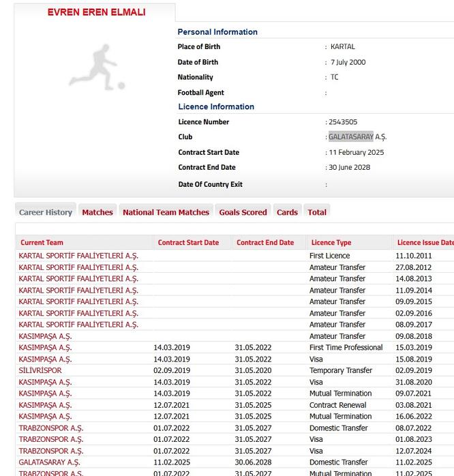Open KARTAL SPORTİF link in First Licence row
Screen dimensions: 454x476
point(78,256)
